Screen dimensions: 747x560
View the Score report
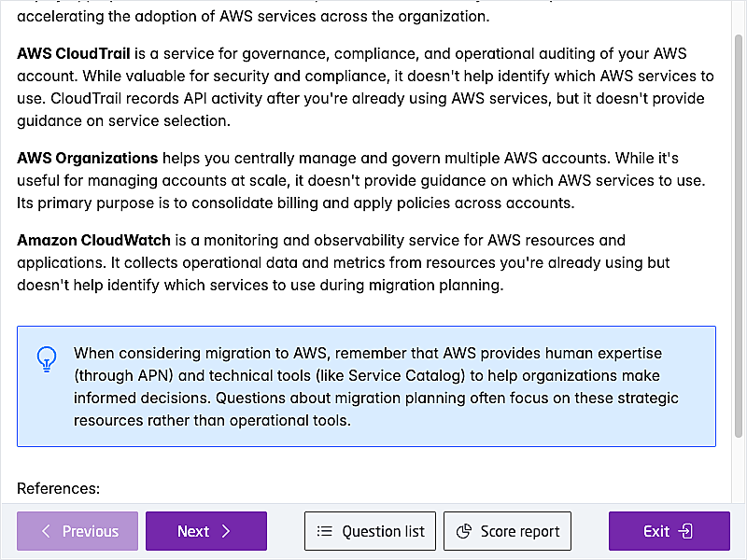pyautogui.click(x=507, y=531)
